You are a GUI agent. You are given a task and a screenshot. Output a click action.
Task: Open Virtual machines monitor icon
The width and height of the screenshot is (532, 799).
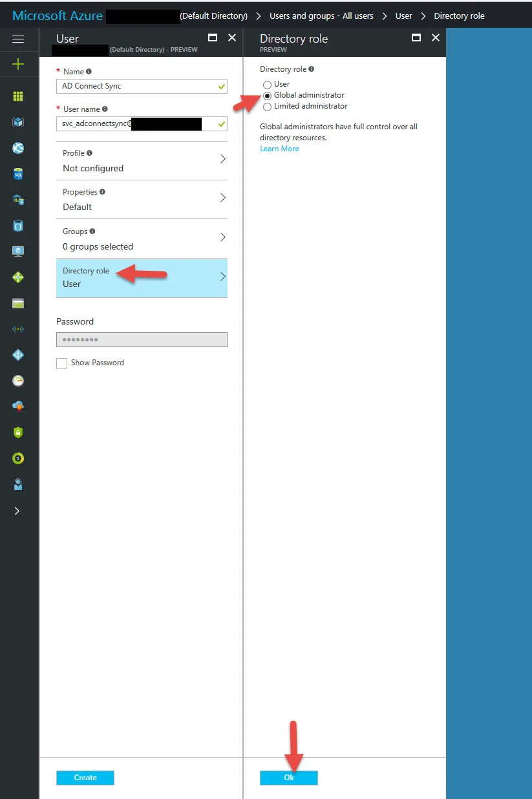click(18, 251)
